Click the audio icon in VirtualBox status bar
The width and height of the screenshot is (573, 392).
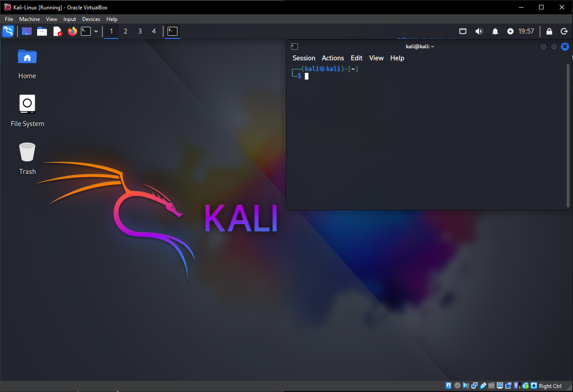[466, 385]
